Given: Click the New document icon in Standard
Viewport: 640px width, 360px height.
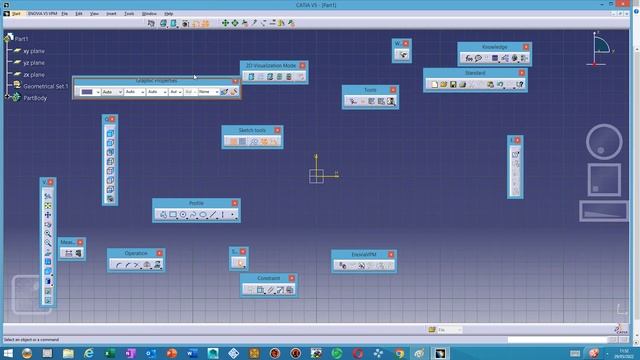Looking at the screenshot, I should click(x=434, y=84).
